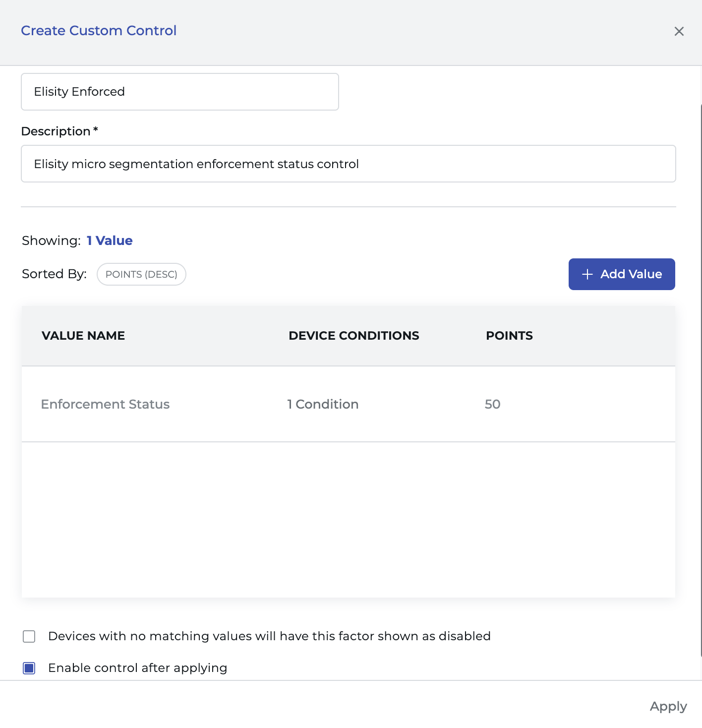Toggle the disabled-factor checkbox for unmatched devices

(29, 636)
